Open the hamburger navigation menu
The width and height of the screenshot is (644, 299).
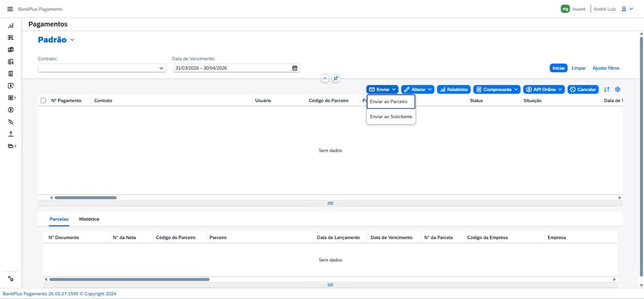[10, 9]
